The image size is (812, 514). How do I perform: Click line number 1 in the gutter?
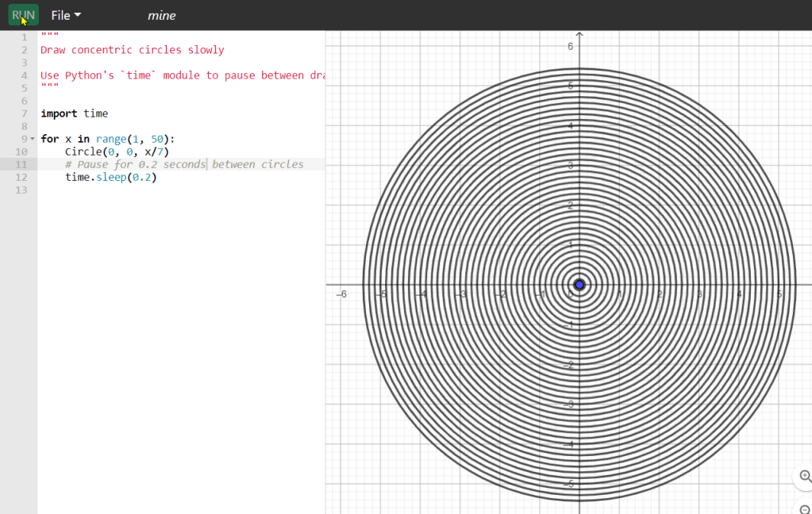click(24, 37)
